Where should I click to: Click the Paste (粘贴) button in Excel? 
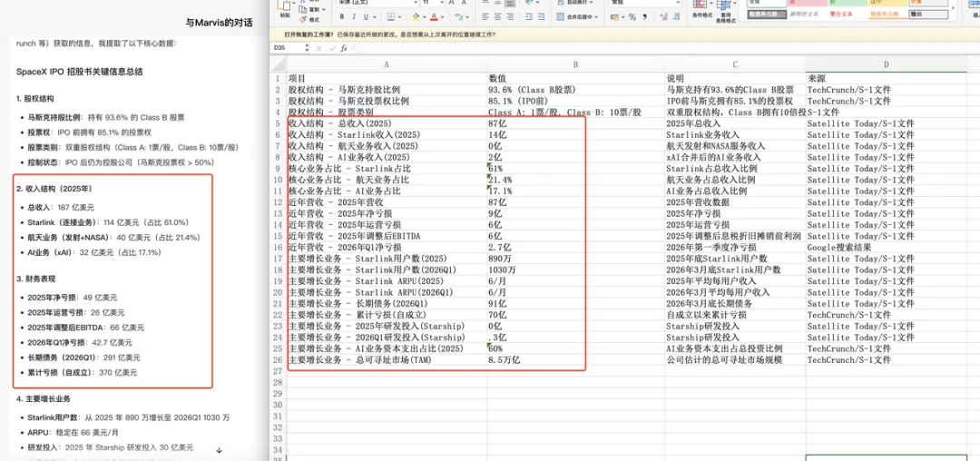[x=285, y=9]
